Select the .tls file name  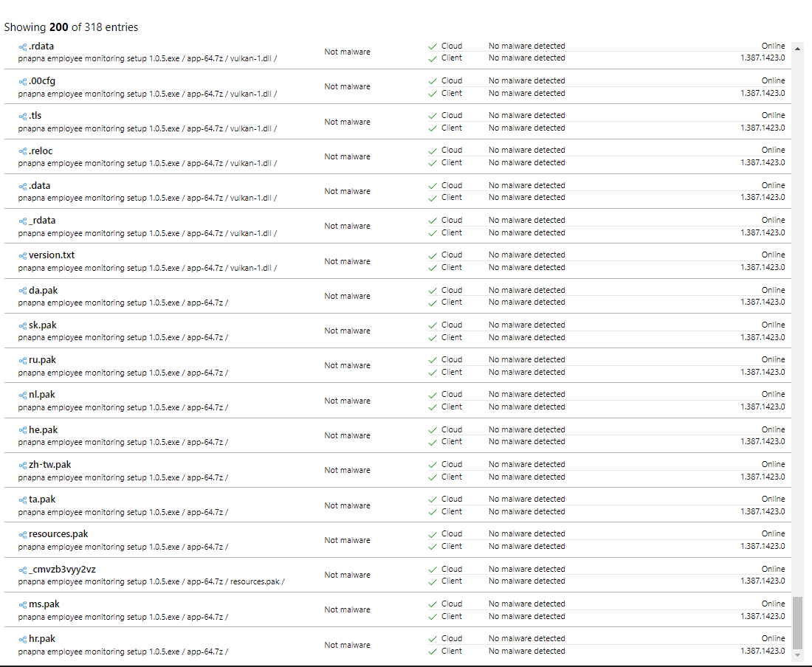(35, 116)
